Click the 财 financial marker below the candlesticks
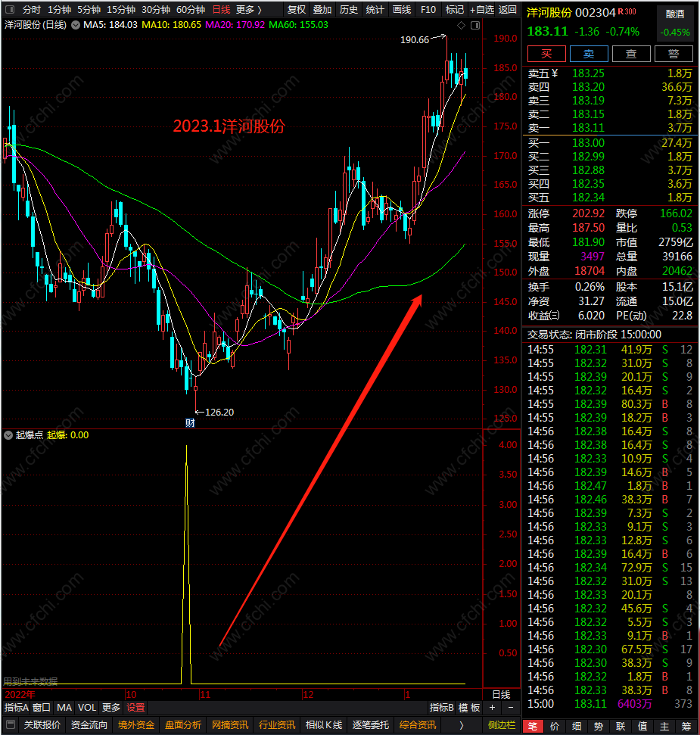 click(190, 423)
